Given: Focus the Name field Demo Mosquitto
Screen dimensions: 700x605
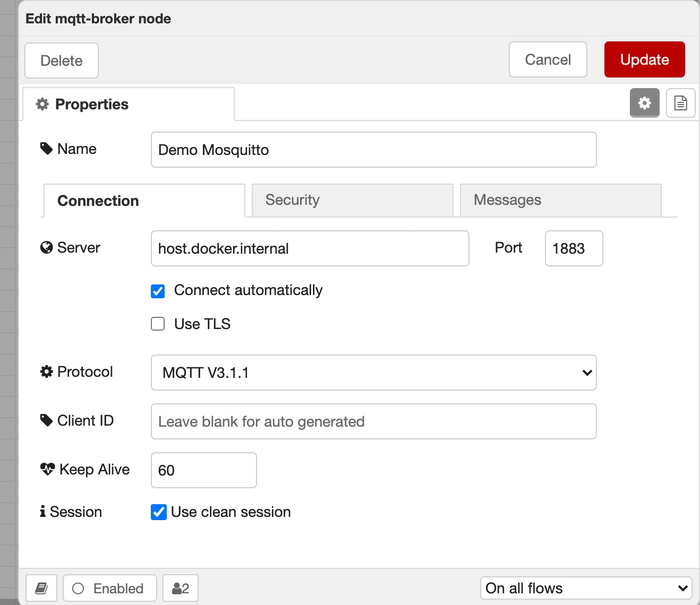Looking at the screenshot, I should pyautogui.click(x=374, y=150).
